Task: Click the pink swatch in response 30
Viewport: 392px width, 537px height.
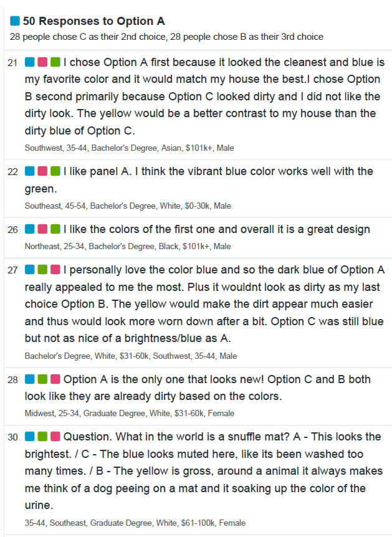Action: click(x=55, y=437)
